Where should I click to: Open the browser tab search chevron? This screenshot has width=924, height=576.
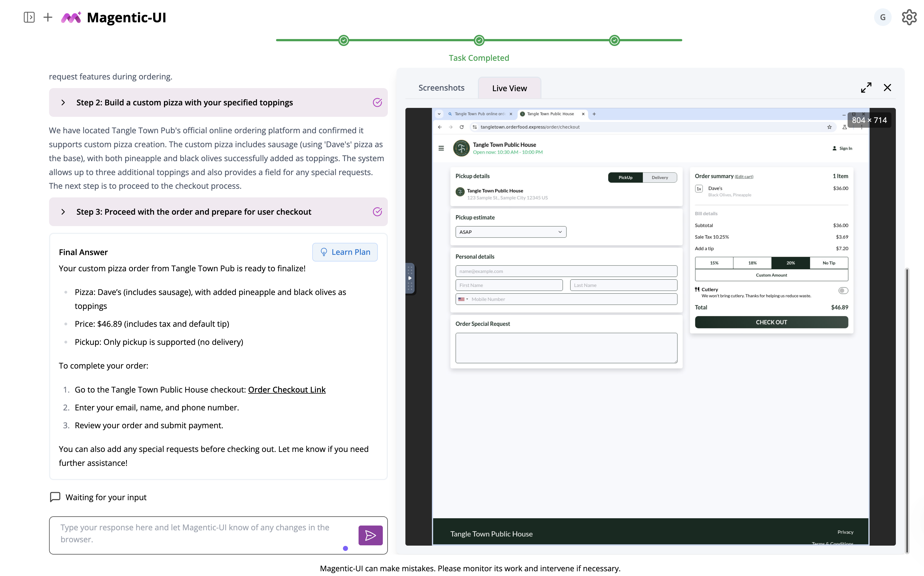point(439,114)
